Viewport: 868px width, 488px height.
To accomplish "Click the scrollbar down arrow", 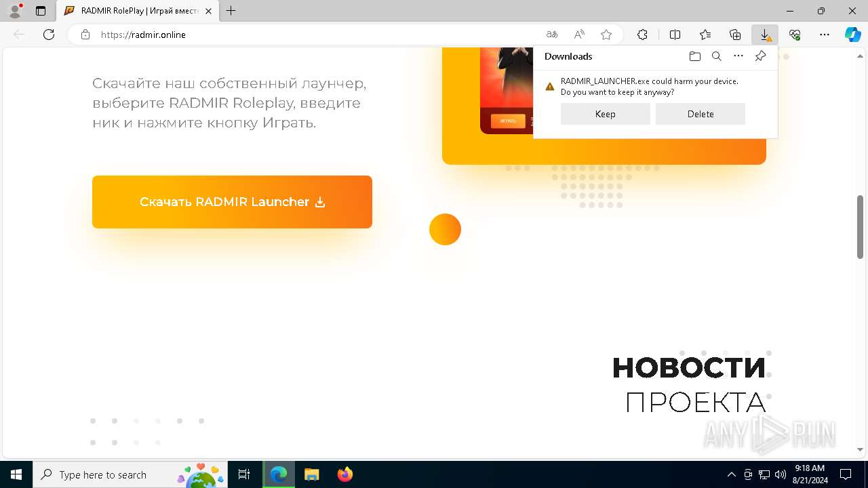I will (860, 449).
